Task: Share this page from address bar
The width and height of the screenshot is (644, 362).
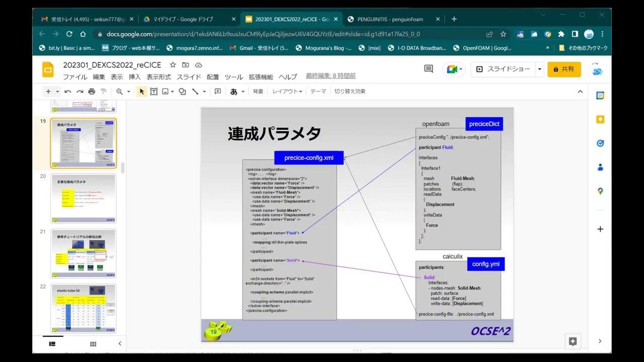Action: (x=490, y=34)
